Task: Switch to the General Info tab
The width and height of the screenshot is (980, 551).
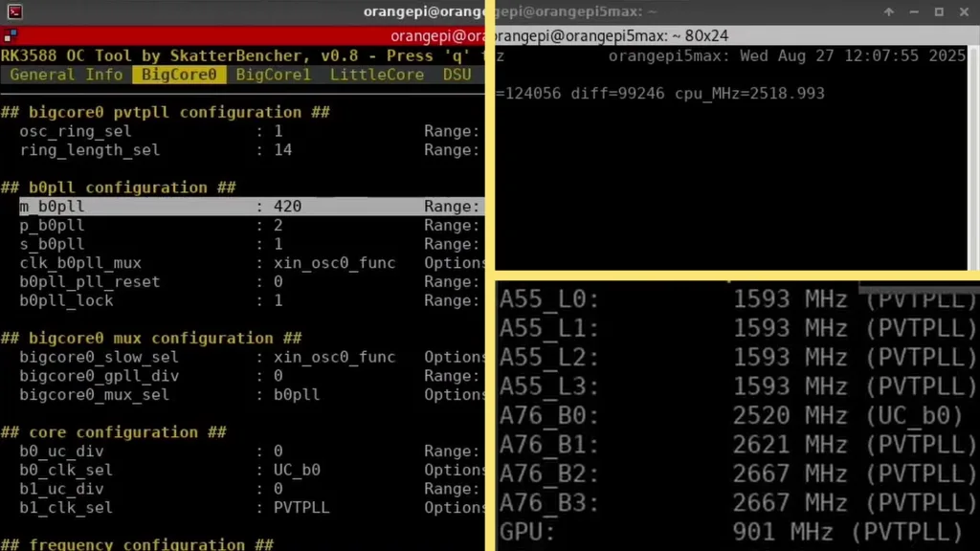Action: pyautogui.click(x=66, y=75)
